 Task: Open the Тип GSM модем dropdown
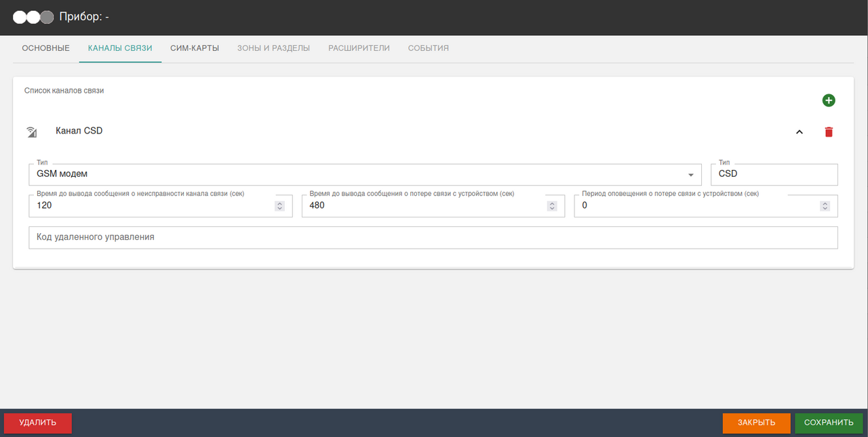(x=359, y=174)
